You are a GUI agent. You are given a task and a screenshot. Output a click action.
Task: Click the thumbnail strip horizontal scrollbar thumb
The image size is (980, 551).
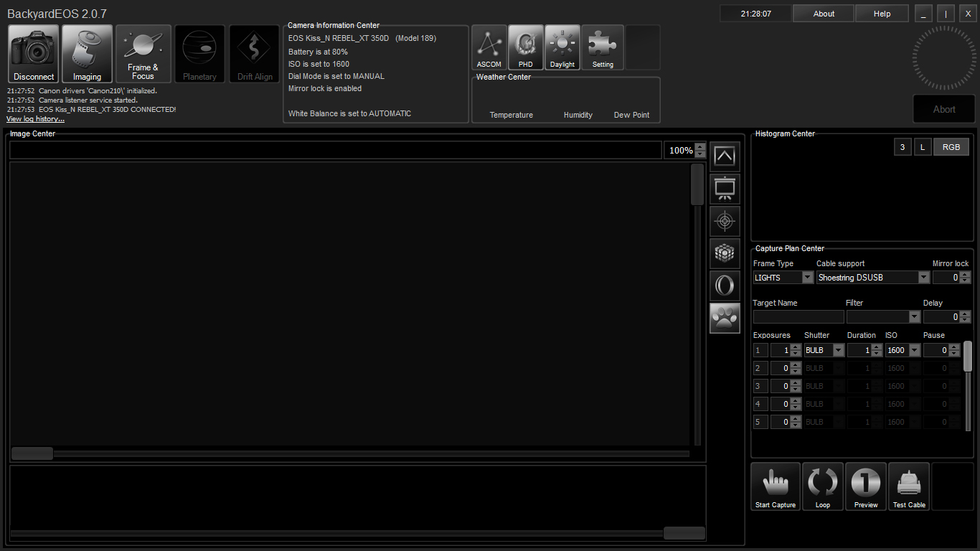684,533
